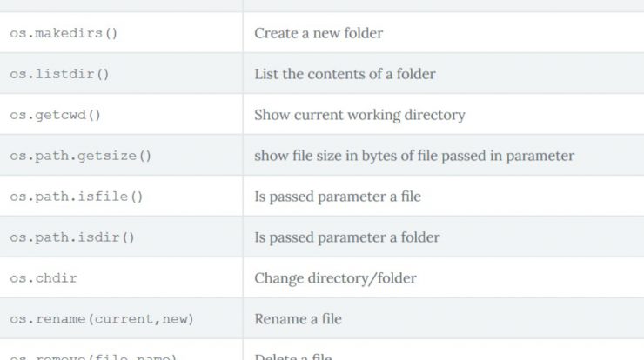The image size is (644, 360).
Task: Select 'List the contents of a folder' text
Action: point(345,74)
